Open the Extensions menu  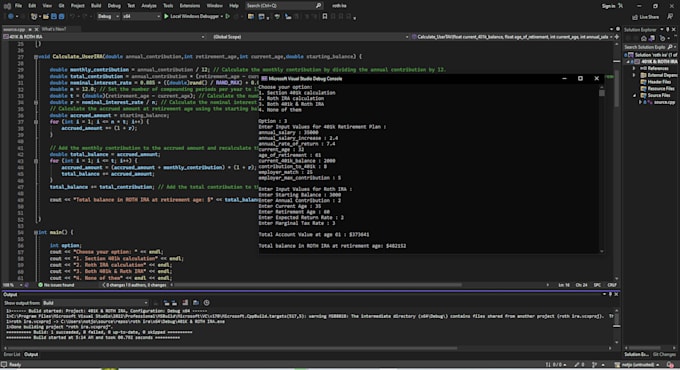(190, 6)
